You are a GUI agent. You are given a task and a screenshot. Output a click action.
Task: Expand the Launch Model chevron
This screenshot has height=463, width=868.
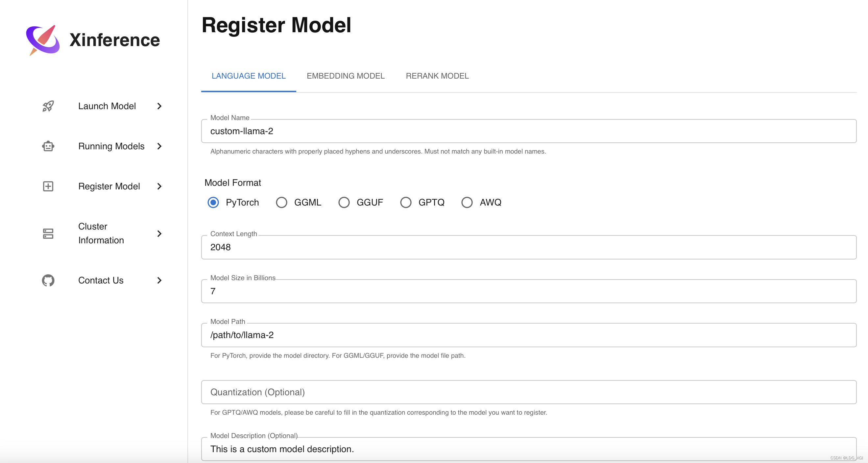pyautogui.click(x=159, y=106)
